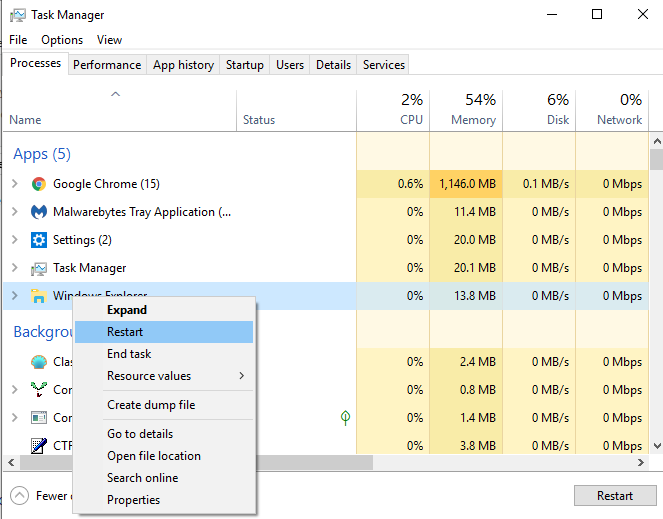Click the Malwarebytes Tray Application icon
663x519 pixels.
pyautogui.click(x=39, y=212)
